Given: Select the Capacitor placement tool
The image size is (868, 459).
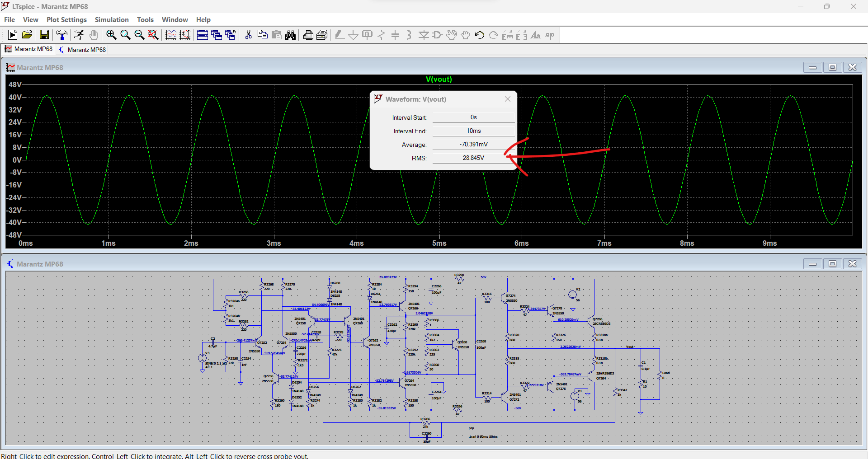Looking at the screenshot, I should click(395, 35).
